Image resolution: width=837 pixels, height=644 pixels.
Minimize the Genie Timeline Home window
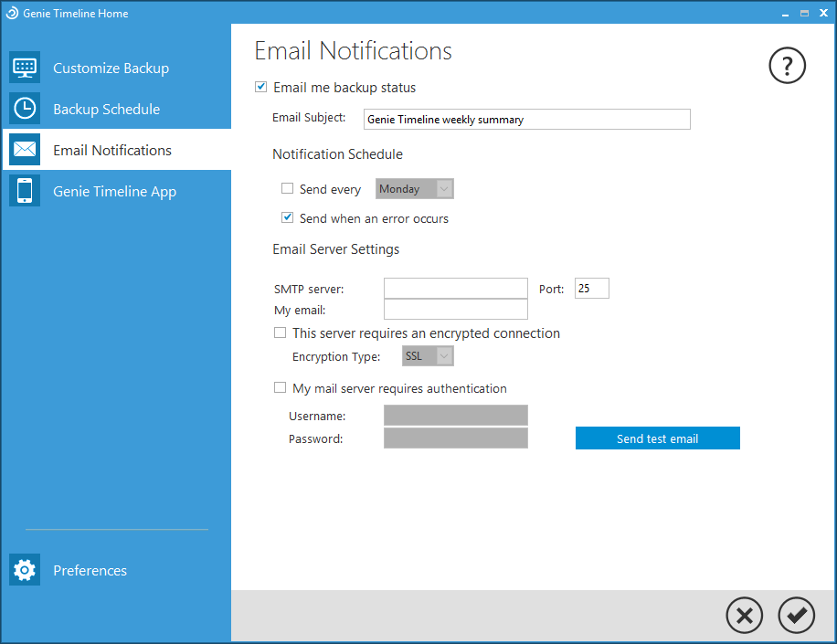pos(785,14)
